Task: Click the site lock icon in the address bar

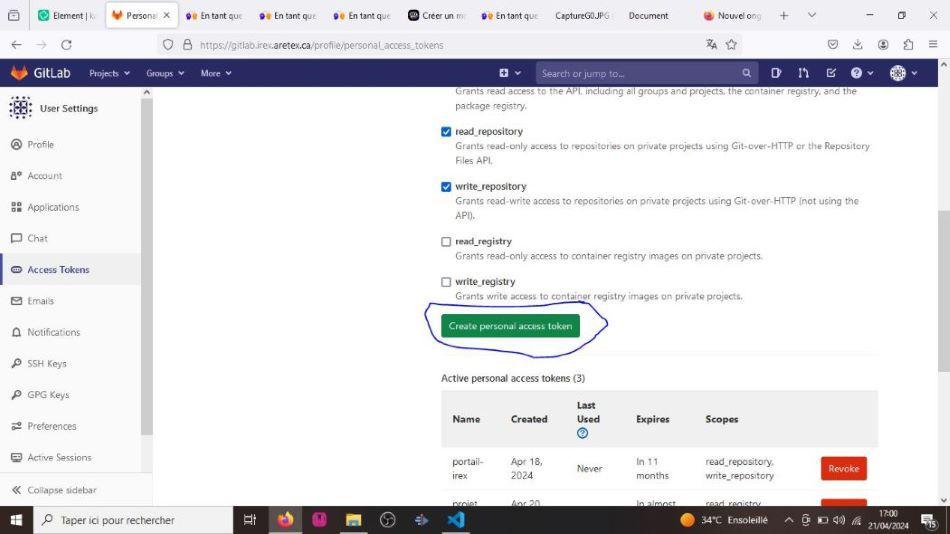Action: (x=188, y=44)
